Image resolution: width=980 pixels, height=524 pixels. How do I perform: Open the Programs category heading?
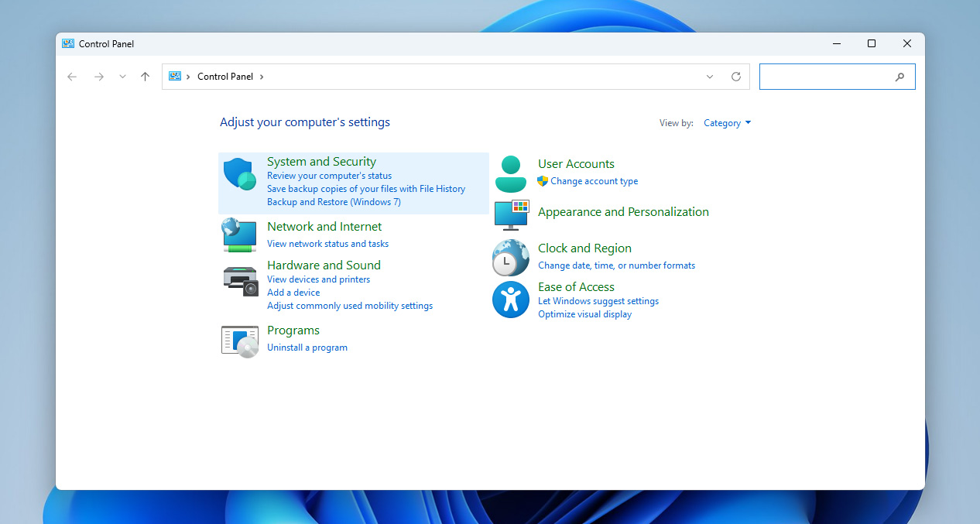[x=293, y=330]
